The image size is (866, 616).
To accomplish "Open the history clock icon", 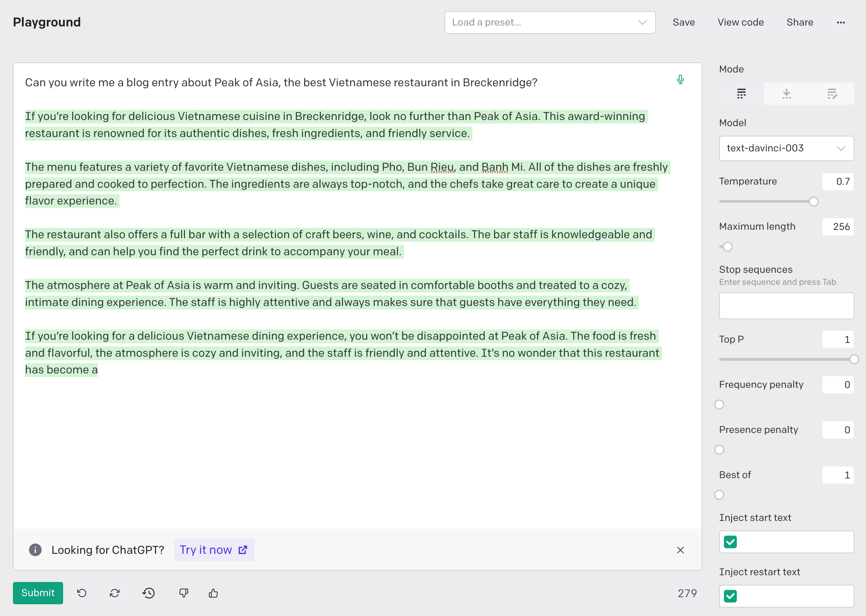I will pyautogui.click(x=149, y=593).
